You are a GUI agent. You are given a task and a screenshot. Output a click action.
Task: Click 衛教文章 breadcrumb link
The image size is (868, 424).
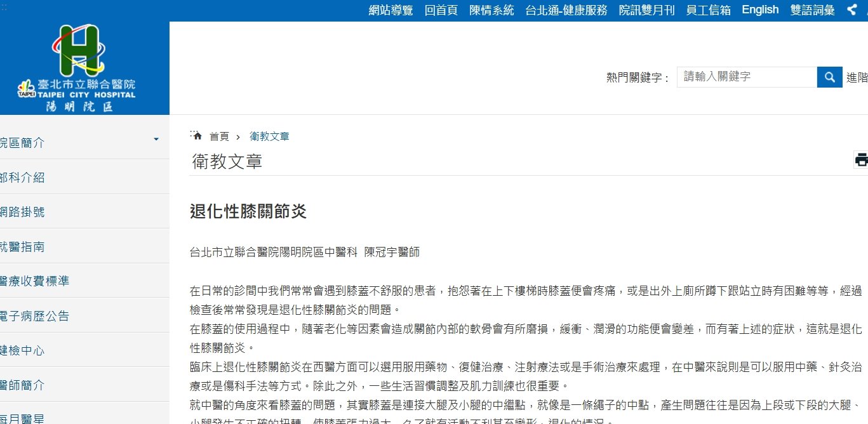(269, 136)
